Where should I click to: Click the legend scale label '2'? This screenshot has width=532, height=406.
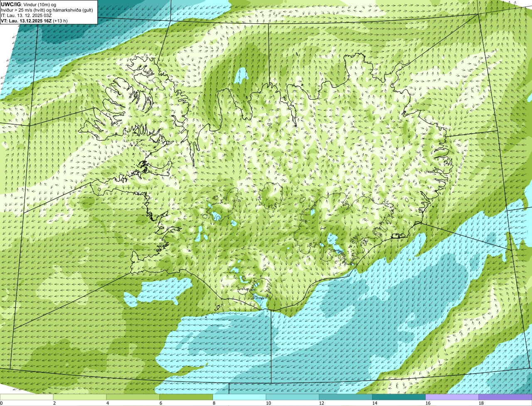(54, 403)
